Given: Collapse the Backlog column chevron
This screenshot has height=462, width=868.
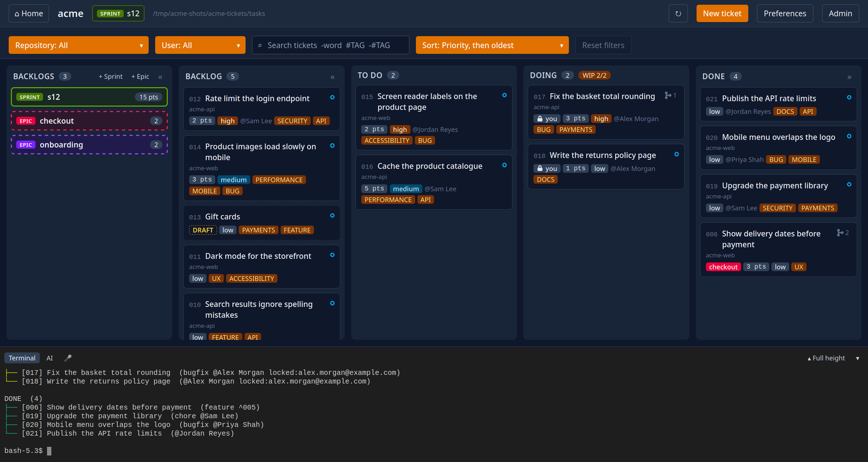Looking at the screenshot, I should 333,77.
